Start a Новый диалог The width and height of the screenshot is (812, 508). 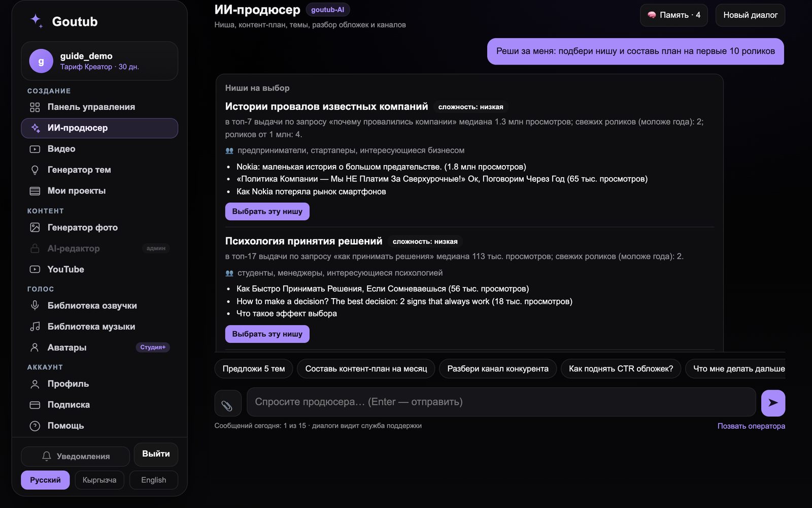pyautogui.click(x=750, y=15)
